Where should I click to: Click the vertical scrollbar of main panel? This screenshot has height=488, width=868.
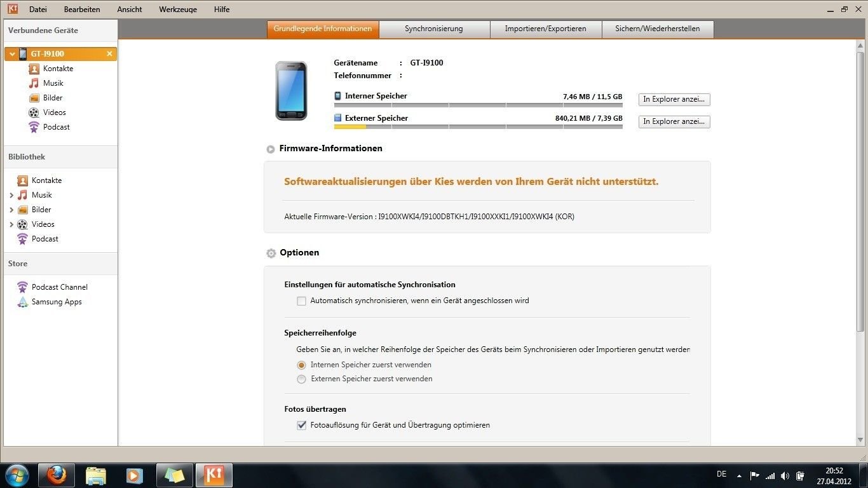[860, 191]
